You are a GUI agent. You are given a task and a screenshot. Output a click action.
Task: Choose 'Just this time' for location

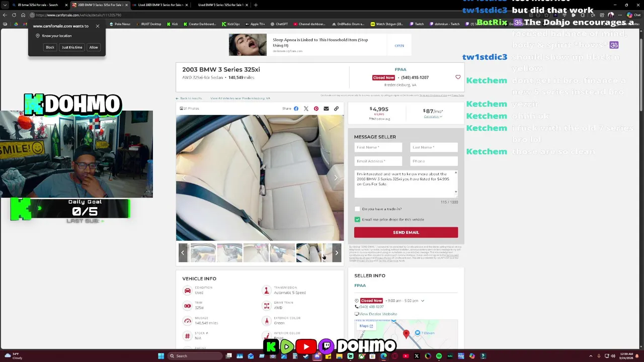(x=72, y=47)
